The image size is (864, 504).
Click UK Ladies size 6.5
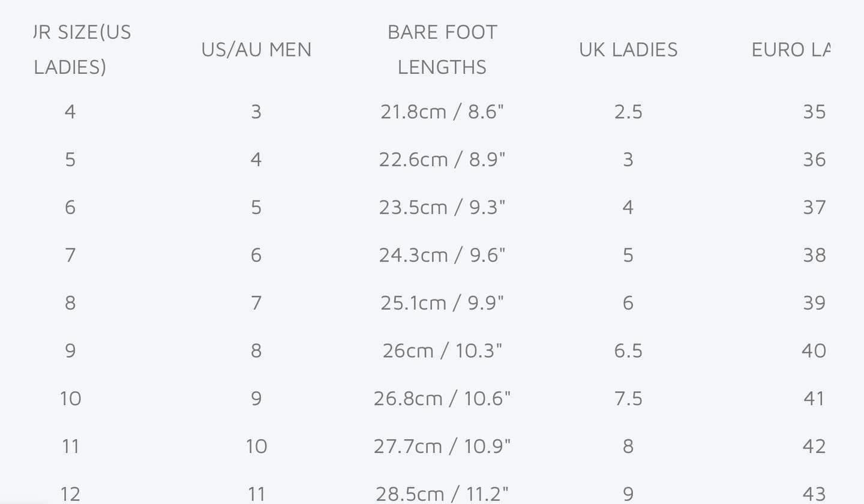(x=628, y=351)
